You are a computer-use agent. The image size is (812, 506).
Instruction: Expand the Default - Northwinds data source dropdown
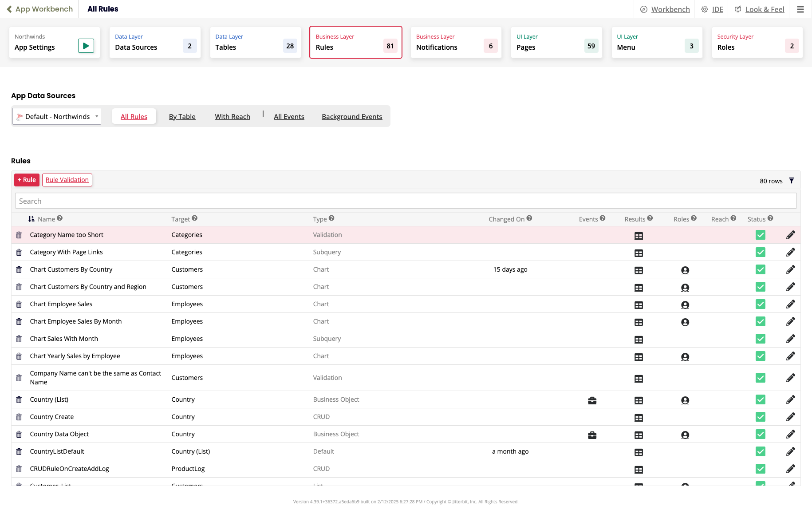[x=97, y=117]
